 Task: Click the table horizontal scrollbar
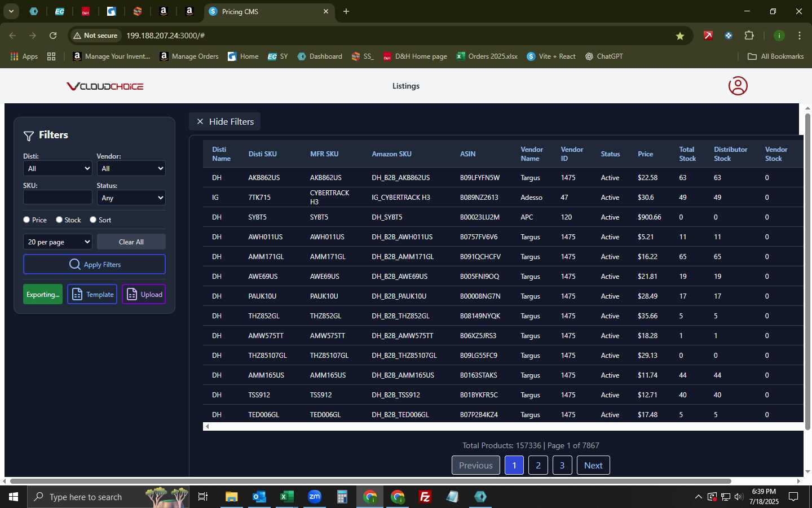(x=503, y=426)
